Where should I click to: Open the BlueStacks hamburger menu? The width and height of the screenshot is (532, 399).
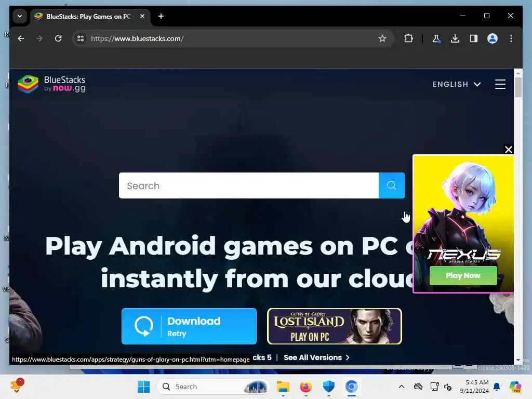pos(500,84)
